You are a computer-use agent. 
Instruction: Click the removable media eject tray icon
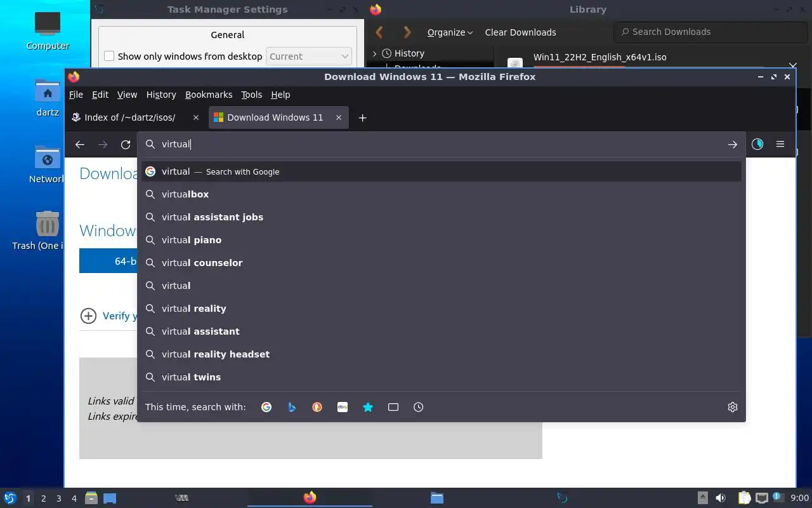tap(703, 498)
